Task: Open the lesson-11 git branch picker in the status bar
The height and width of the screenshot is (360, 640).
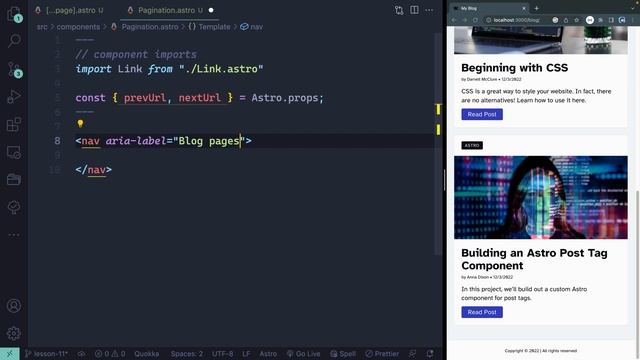Action: pyautogui.click(x=47, y=354)
